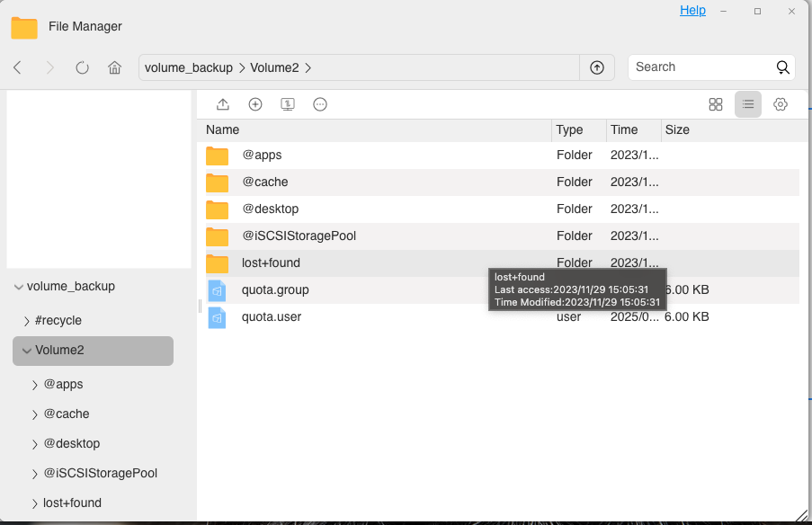
Task: Select #recycle in the sidebar tree
Action: click(58, 321)
